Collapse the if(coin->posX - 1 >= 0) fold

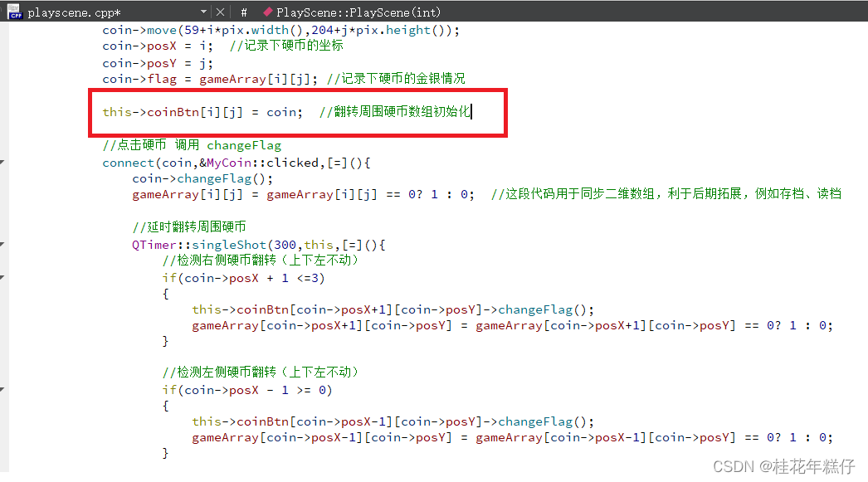(x=2, y=390)
